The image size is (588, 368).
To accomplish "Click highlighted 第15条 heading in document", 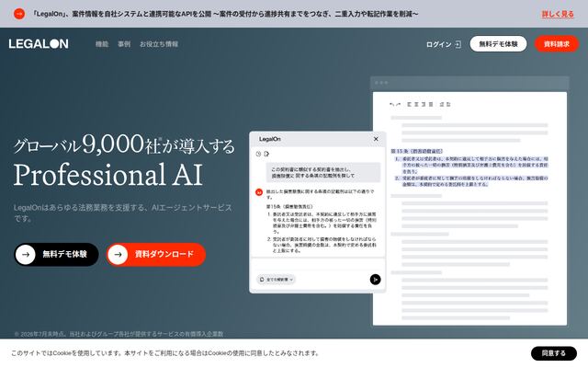I will (416, 151).
